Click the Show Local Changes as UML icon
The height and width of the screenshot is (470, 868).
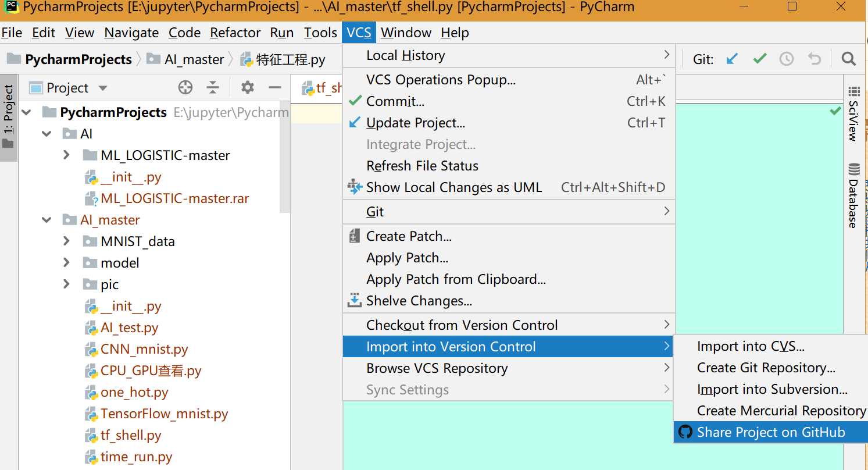pos(354,187)
